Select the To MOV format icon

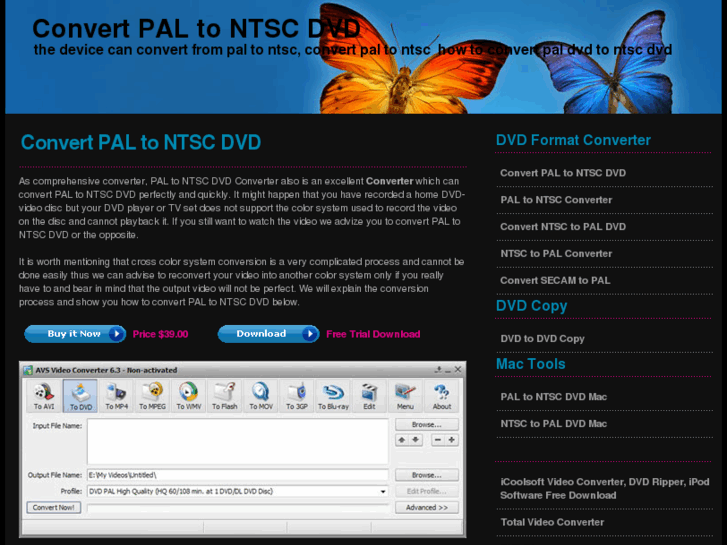[261, 396]
